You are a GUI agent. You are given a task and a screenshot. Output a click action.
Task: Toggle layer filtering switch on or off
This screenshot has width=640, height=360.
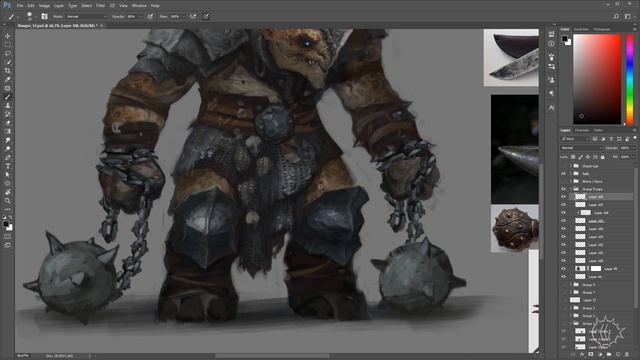coord(635,138)
